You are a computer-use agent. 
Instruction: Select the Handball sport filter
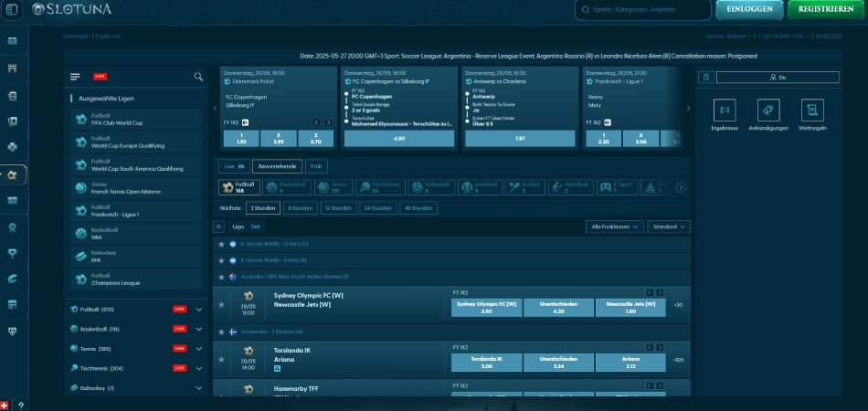click(571, 187)
